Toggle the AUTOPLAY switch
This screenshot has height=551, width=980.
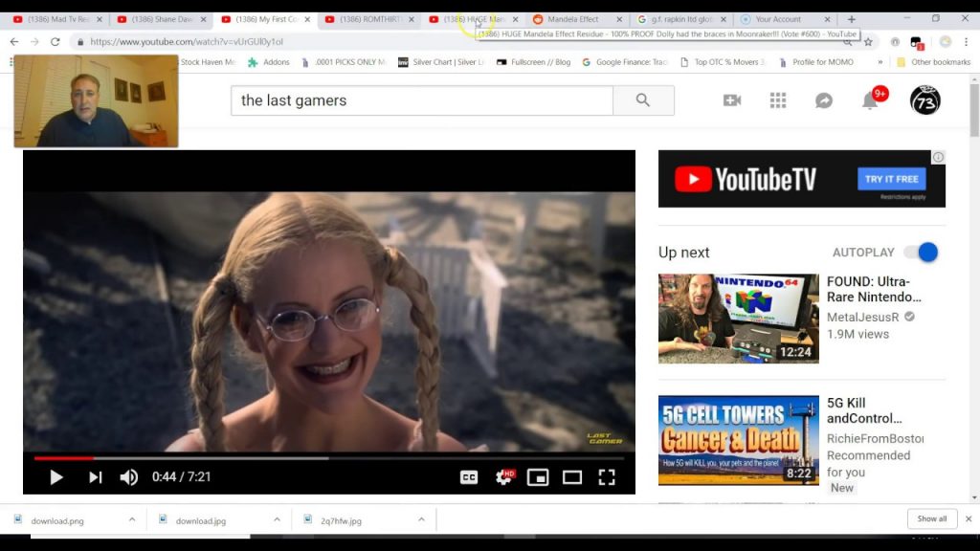point(922,253)
